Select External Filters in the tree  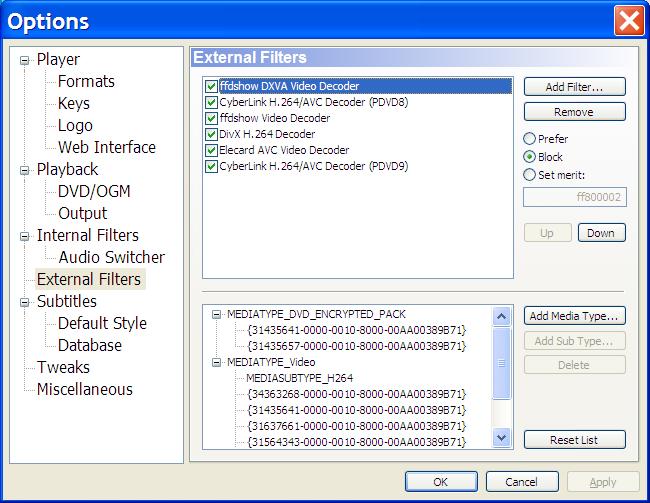tap(89, 279)
